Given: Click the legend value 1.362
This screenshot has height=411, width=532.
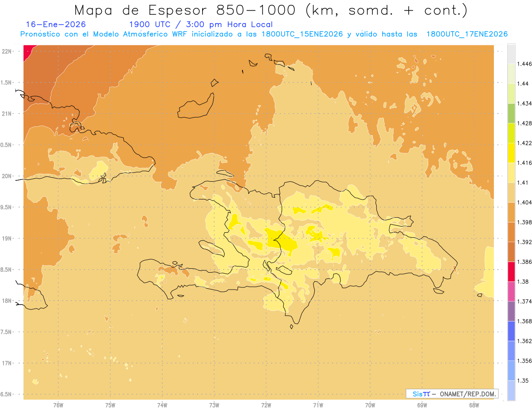Looking at the screenshot, I should (x=524, y=341).
